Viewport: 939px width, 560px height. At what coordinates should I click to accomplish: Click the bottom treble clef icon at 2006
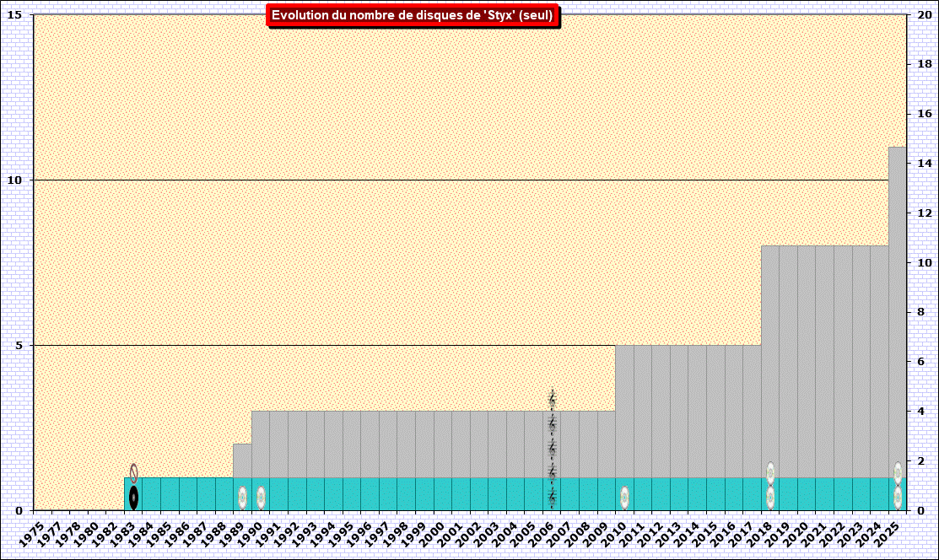click(552, 498)
